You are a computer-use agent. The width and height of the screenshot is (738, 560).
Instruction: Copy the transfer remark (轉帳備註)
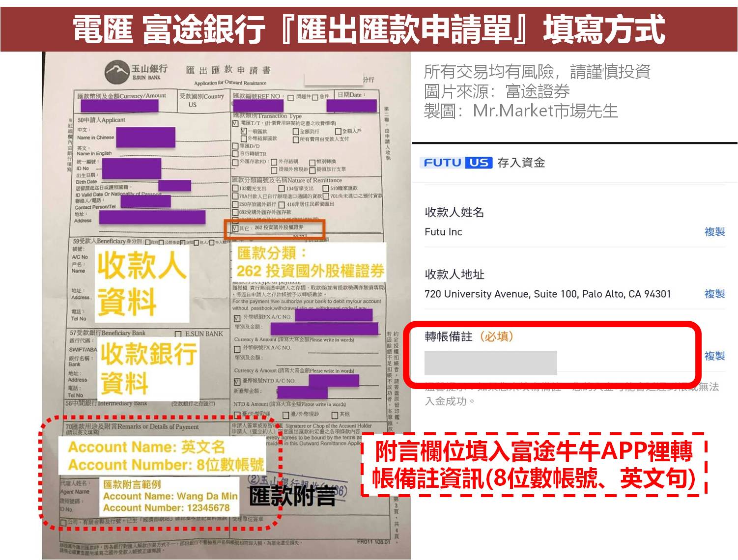coord(714,356)
